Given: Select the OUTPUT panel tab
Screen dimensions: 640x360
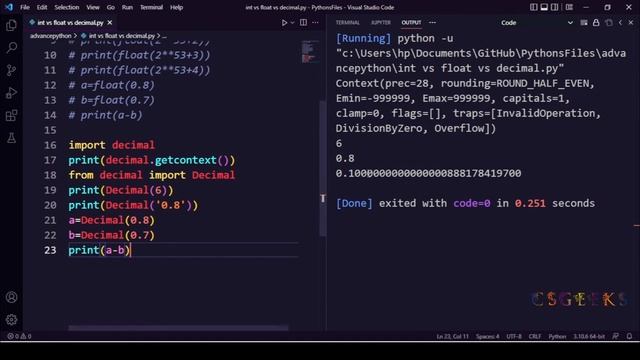Looking at the screenshot, I should [411, 22].
